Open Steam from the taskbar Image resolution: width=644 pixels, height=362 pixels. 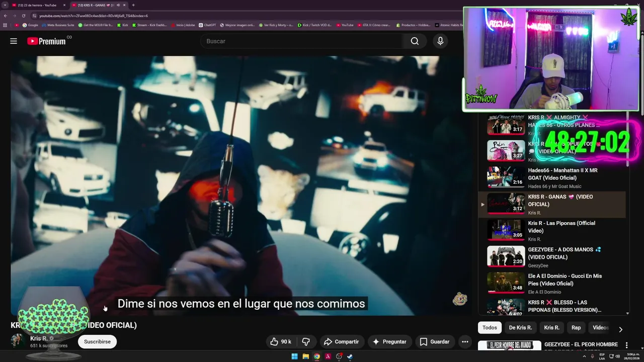(350, 356)
